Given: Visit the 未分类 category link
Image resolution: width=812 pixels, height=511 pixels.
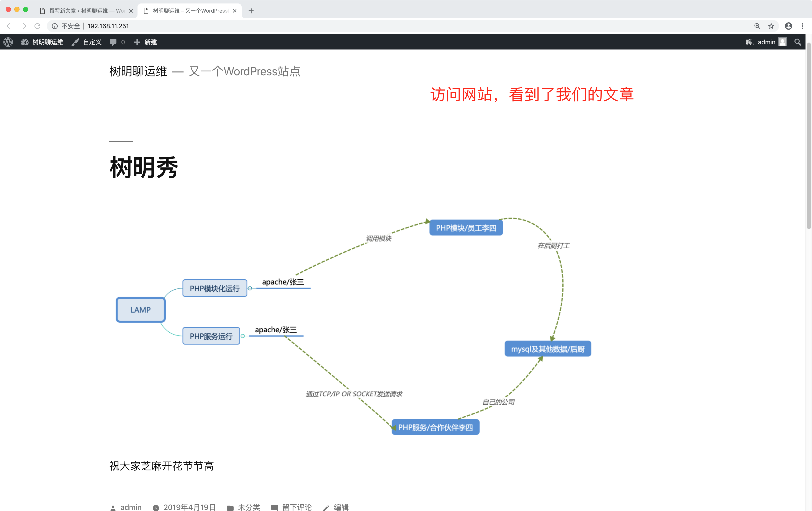Looking at the screenshot, I should click(249, 507).
